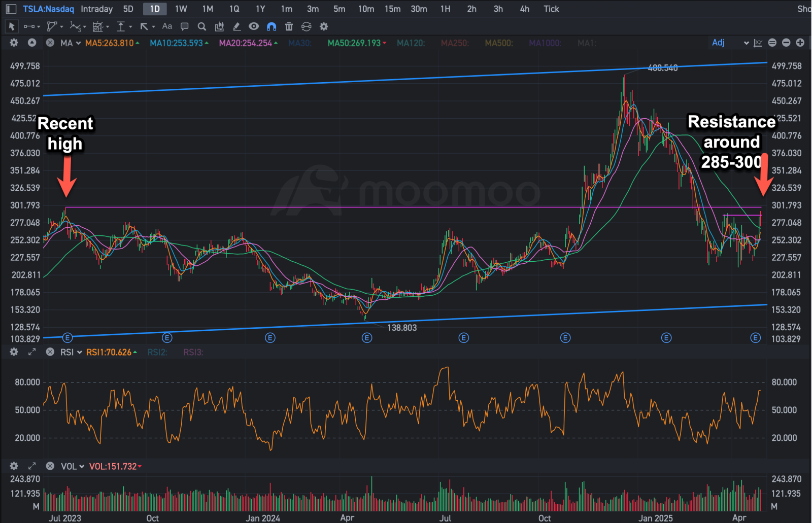The width and height of the screenshot is (812, 523).
Task: Select the price range measure tool
Action: tap(121, 26)
